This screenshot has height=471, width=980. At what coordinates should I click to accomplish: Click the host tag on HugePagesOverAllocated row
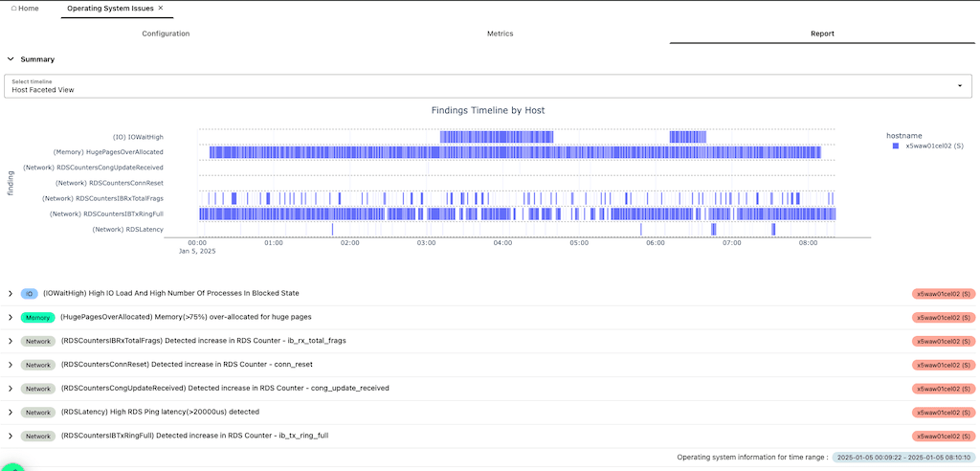click(x=943, y=317)
